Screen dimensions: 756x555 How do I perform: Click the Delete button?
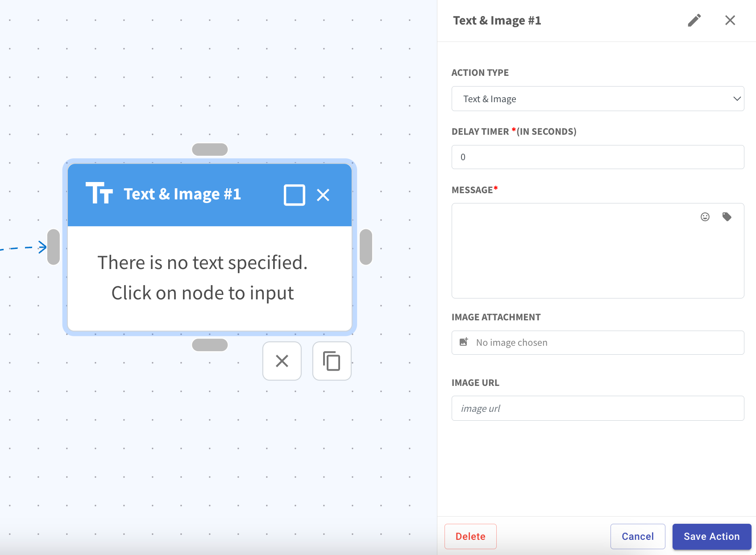(x=470, y=536)
